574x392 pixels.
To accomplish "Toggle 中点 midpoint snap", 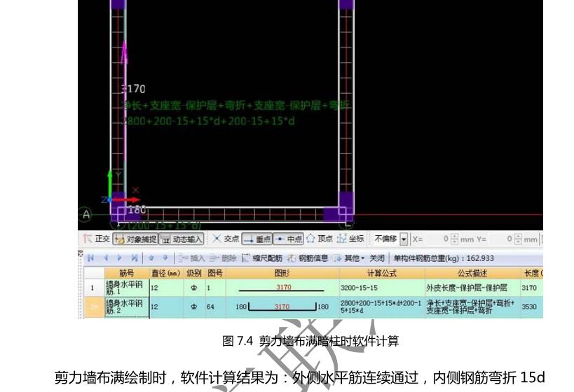I will coord(289,239).
